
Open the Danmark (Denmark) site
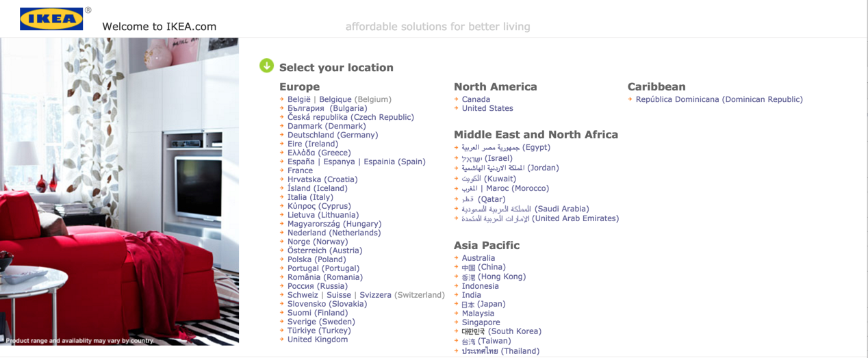(327, 126)
